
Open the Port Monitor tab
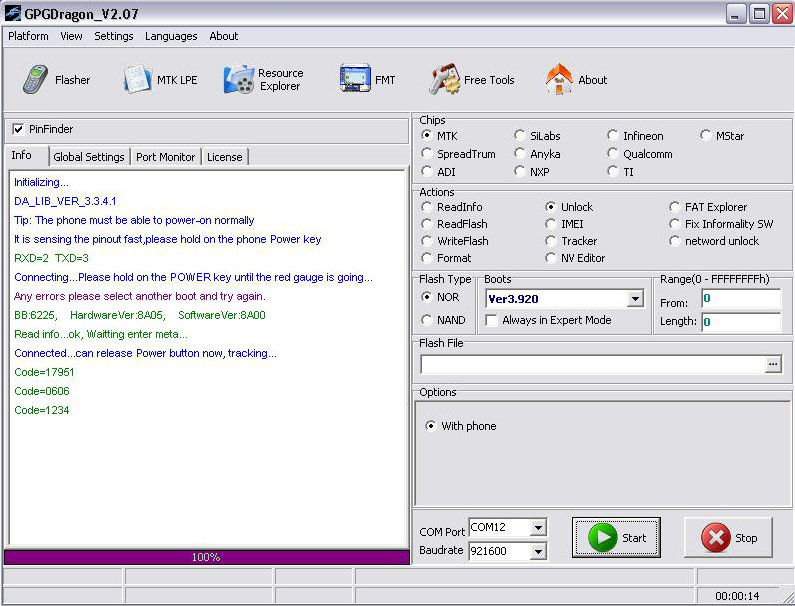click(x=166, y=157)
